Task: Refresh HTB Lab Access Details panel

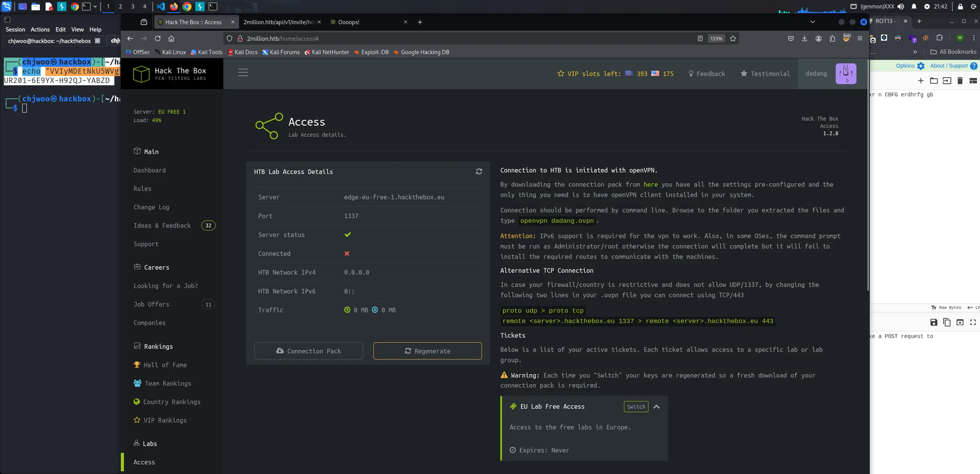Action: (x=478, y=172)
